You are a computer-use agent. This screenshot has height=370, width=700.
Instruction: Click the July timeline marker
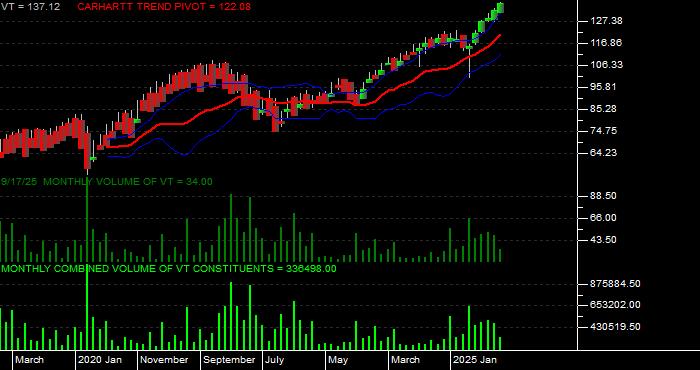point(274,360)
